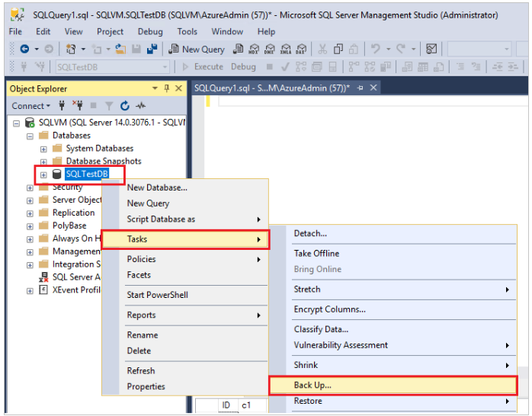Viewport: 532px width, 416px height.
Task: Click the Filter funnel icon in Object Explorer
Action: click(109, 106)
